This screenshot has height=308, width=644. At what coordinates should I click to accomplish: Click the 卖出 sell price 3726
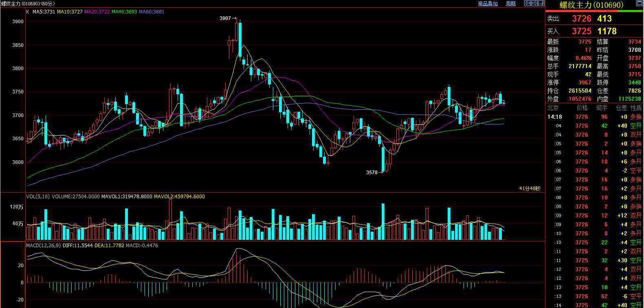coord(581,19)
